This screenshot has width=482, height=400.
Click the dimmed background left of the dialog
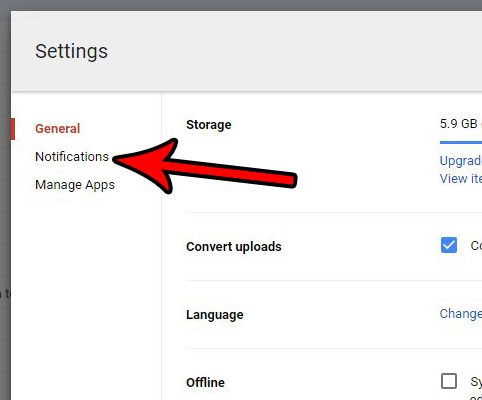5,200
